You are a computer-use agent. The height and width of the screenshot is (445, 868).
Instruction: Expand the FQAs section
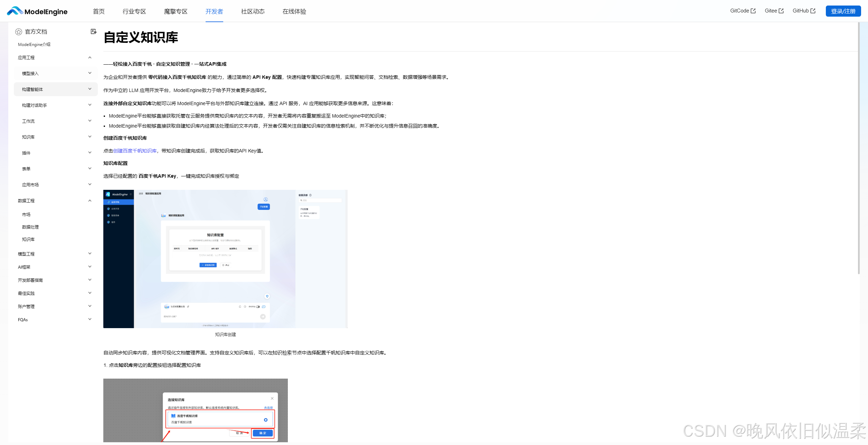pos(90,319)
